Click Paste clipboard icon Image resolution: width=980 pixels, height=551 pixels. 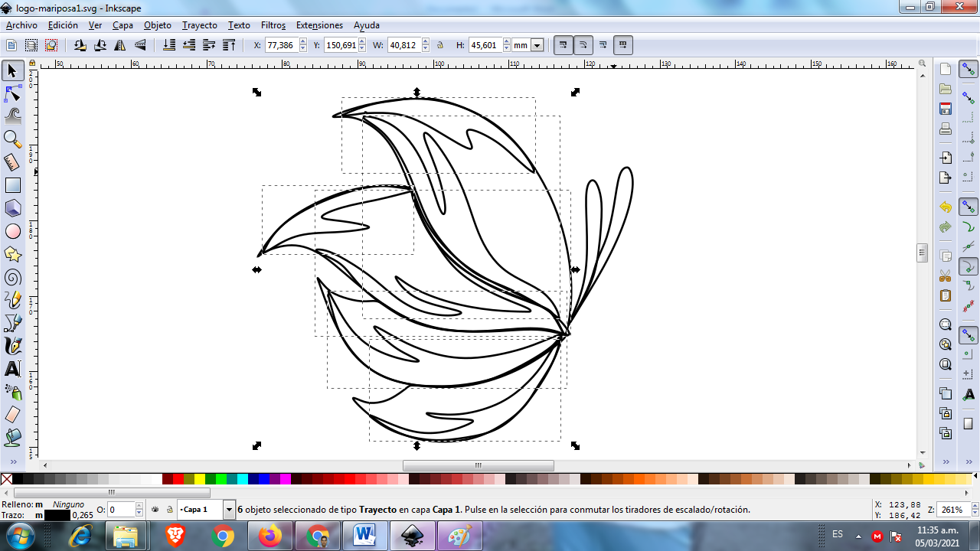pos(946,295)
